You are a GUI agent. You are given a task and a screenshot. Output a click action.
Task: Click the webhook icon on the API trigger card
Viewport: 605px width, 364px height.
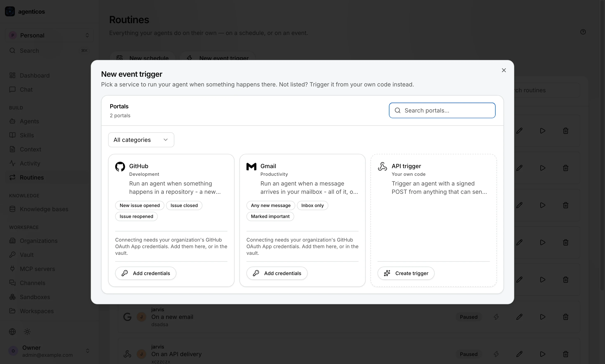383,166
